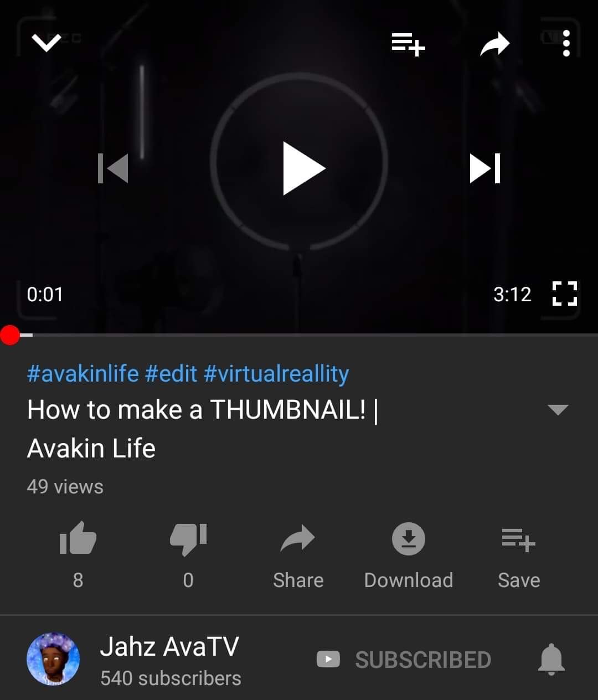This screenshot has height=700, width=598.
Task: Expand the video description arrow
Action: point(558,410)
